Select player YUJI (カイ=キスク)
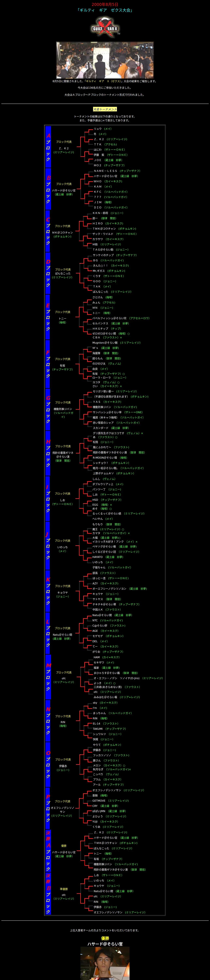The width and height of the screenshot is (210, 980). click(x=105, y=822)
